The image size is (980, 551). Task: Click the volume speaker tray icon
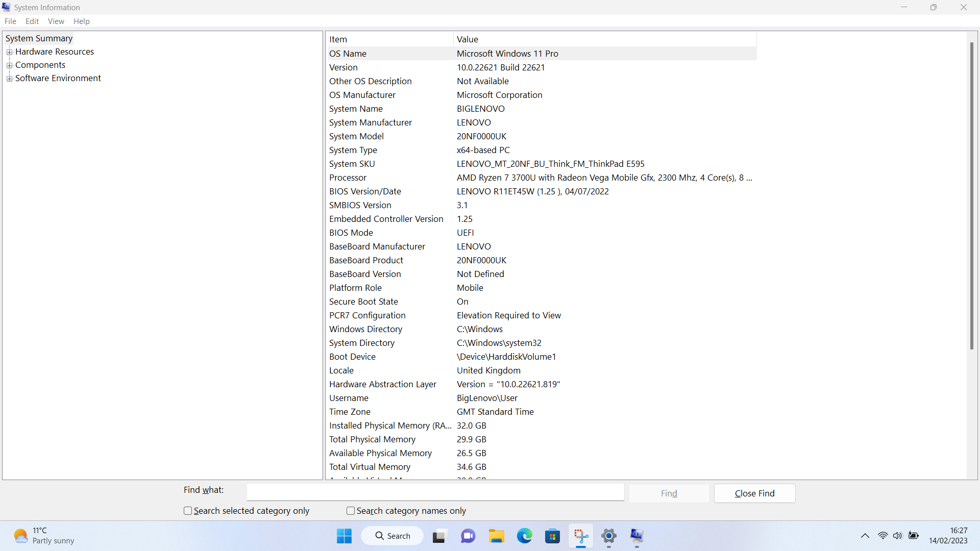pos(898,536)
